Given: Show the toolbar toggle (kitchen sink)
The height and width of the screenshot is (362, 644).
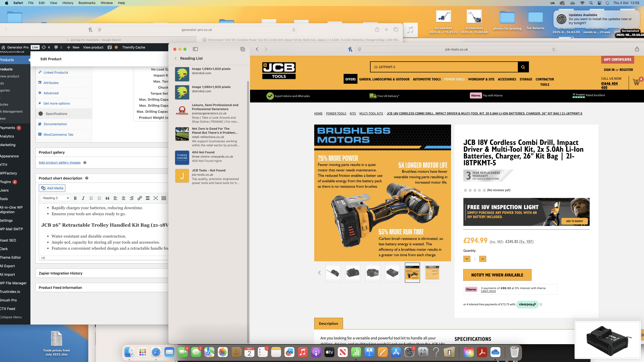Looking at the screenshot, I should (164, 198).
